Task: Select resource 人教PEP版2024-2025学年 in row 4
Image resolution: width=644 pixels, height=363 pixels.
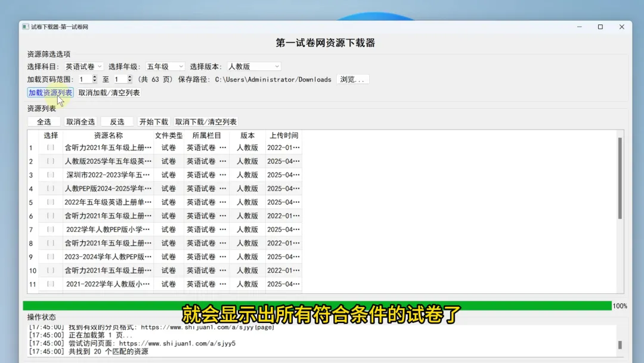Action: tap(109, 188)
